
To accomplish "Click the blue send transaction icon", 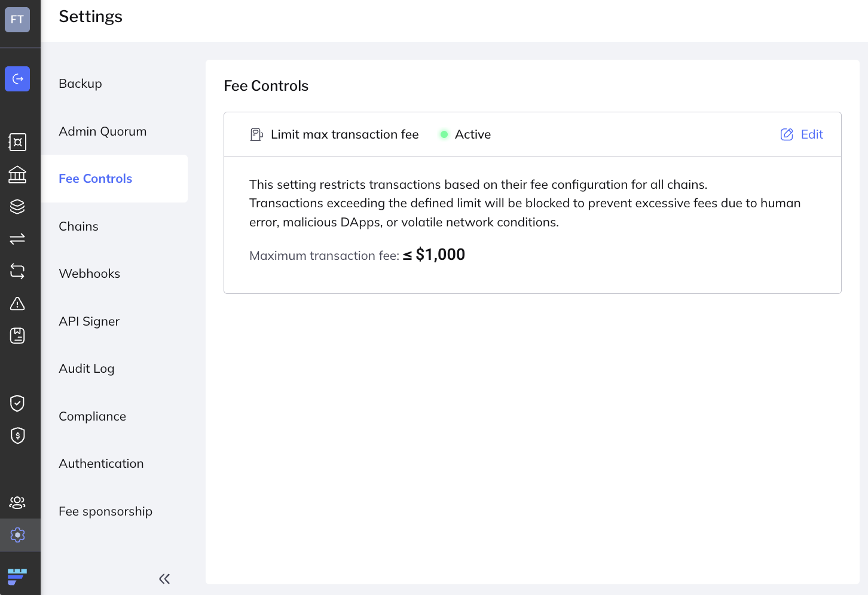I will [x=17, y=79].
